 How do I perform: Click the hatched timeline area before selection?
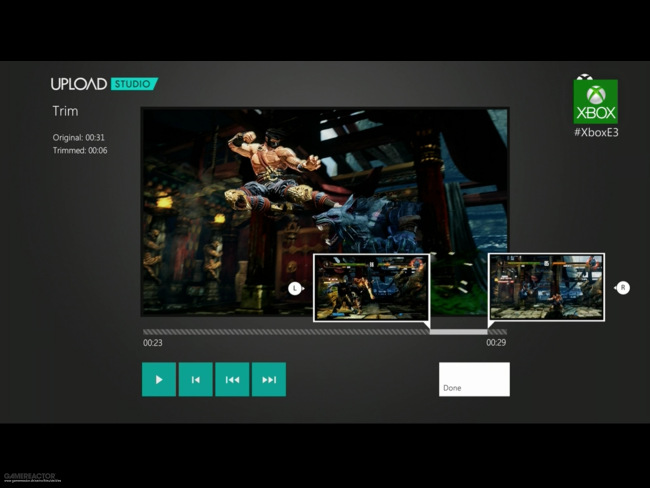pyautogui.click(x=286, y=332)
